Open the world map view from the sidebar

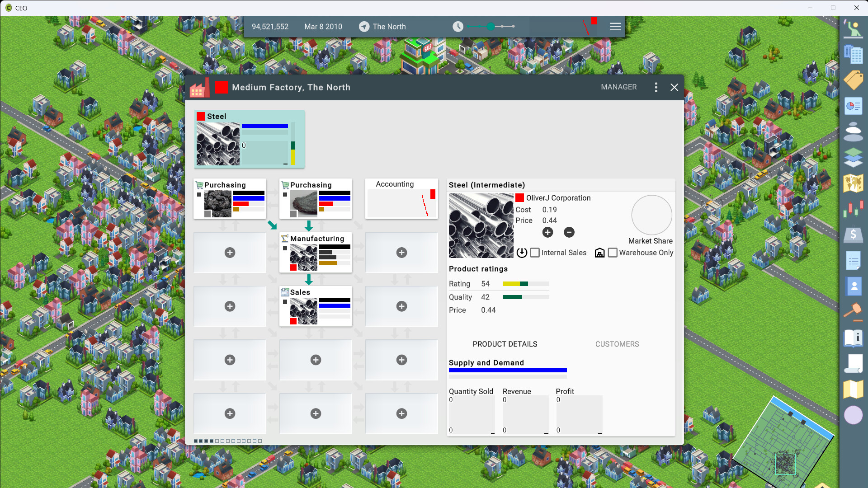coord(854,183)
